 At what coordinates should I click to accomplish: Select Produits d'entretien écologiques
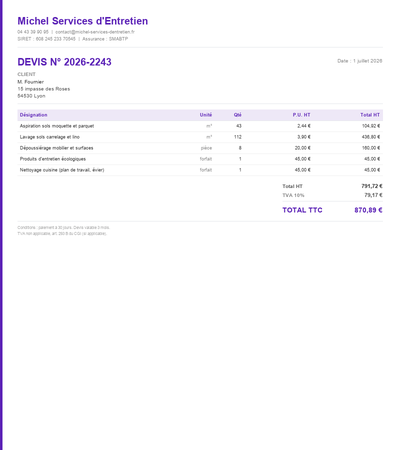(53, 159)
